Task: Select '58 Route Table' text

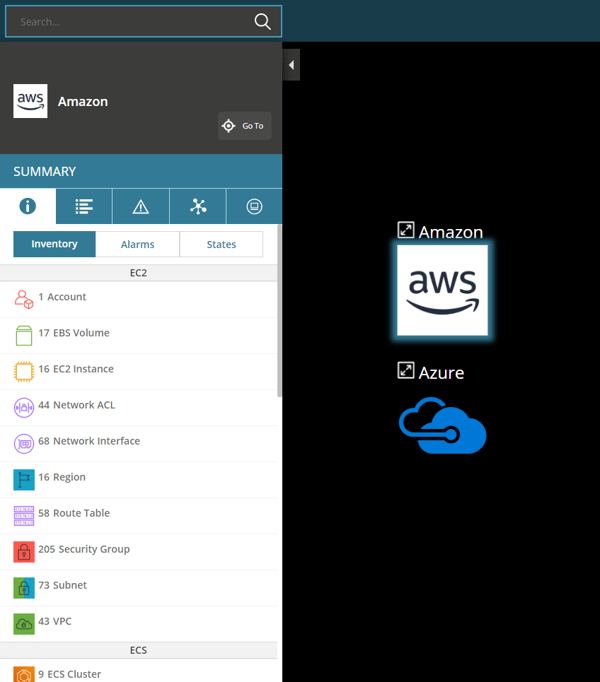Action: (x=74, y=513)
